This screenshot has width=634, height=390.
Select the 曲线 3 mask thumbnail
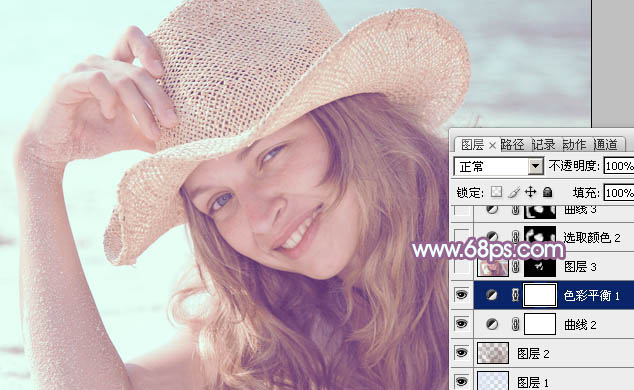[x=540, y=211]
